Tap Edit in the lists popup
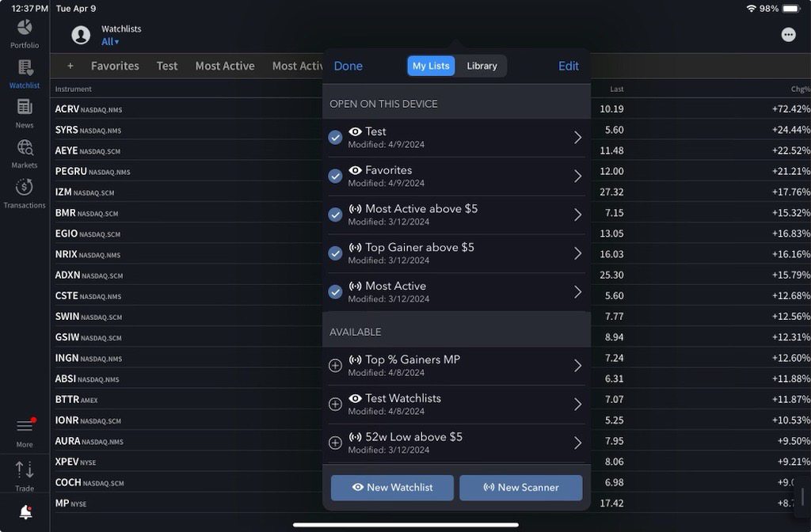Image resolution: width=811 pixels, height=532 pixels. (x=569, y=66)
